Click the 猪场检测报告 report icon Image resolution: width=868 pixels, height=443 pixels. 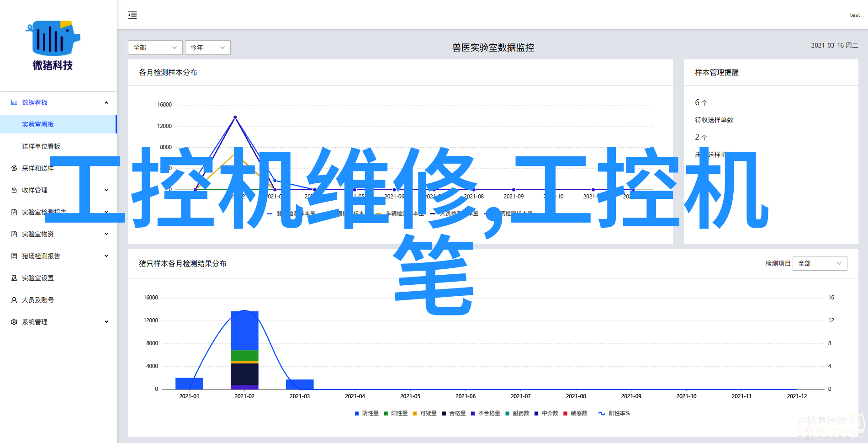(14, 256)
